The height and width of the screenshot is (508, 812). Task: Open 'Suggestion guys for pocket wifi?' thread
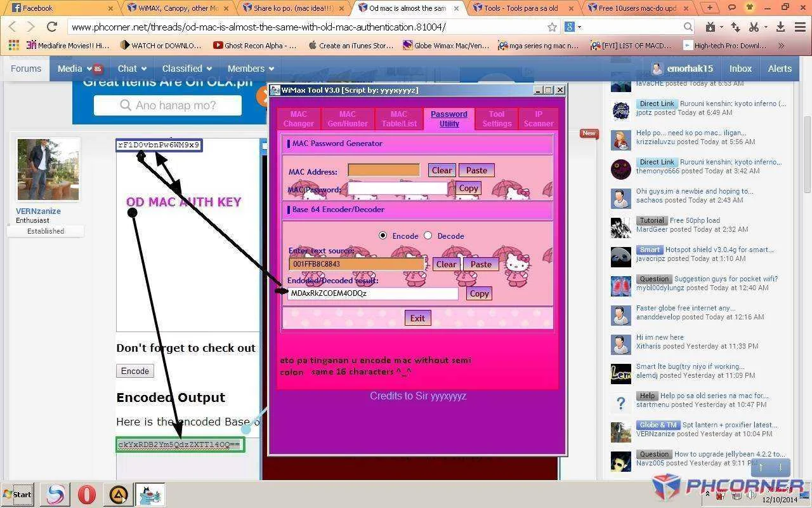[726, 279]
